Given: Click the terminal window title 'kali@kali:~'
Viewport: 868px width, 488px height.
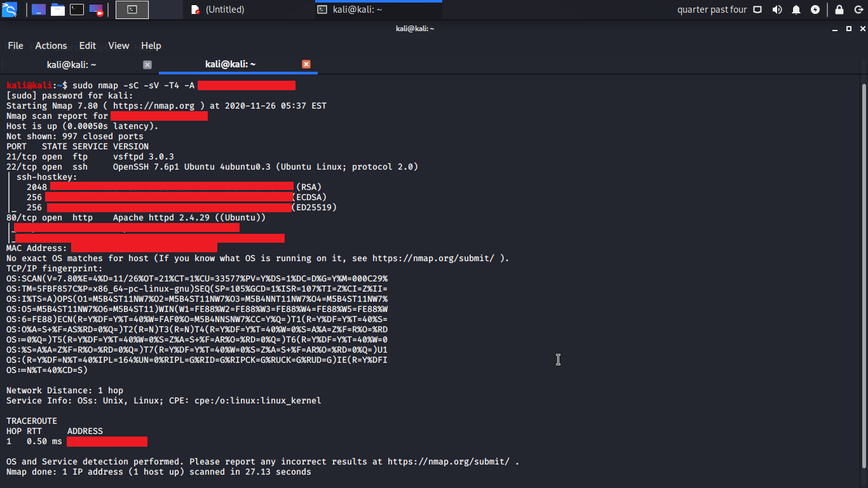Looking at the screenshot, I should (414, 29).
